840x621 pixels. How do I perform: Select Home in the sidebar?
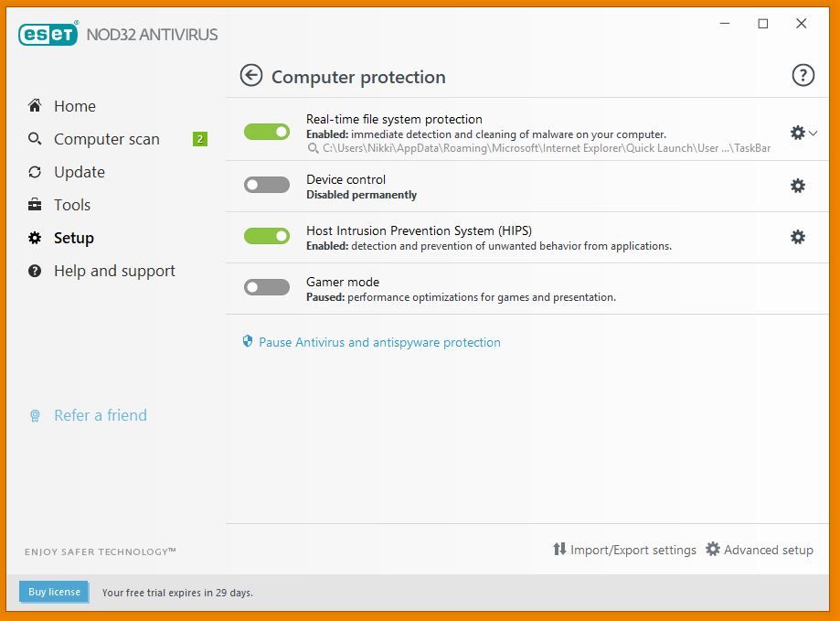tap(35, 106)
